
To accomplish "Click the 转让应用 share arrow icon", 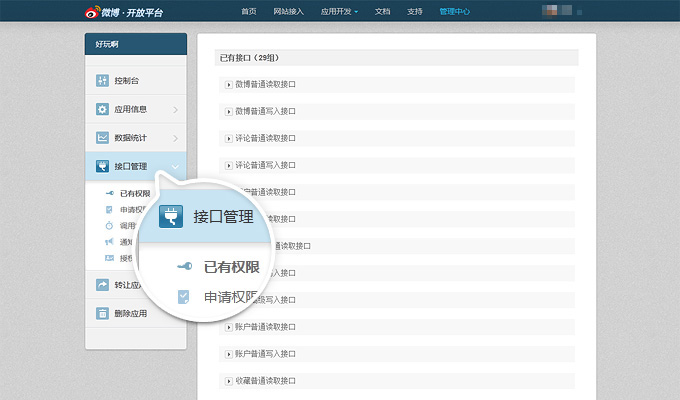I will 102,285.
